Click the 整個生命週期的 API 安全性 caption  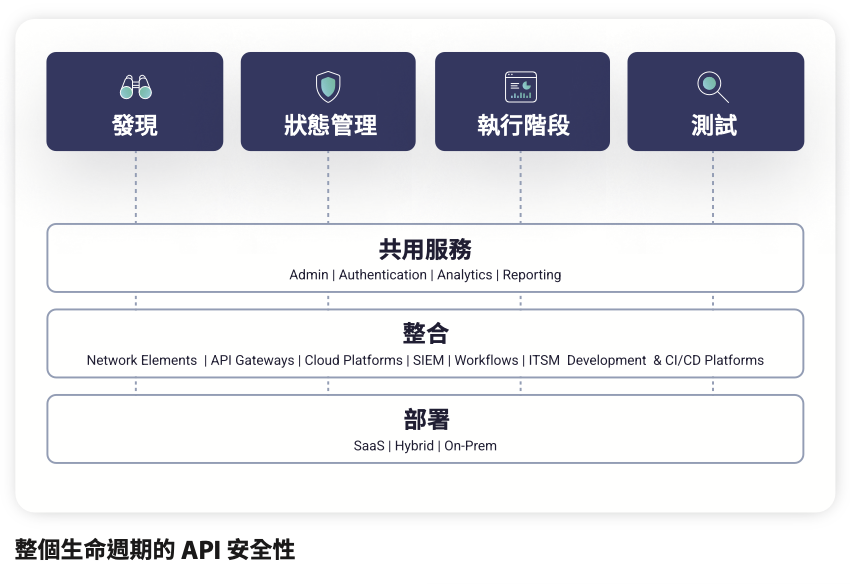tap(155, 549)
